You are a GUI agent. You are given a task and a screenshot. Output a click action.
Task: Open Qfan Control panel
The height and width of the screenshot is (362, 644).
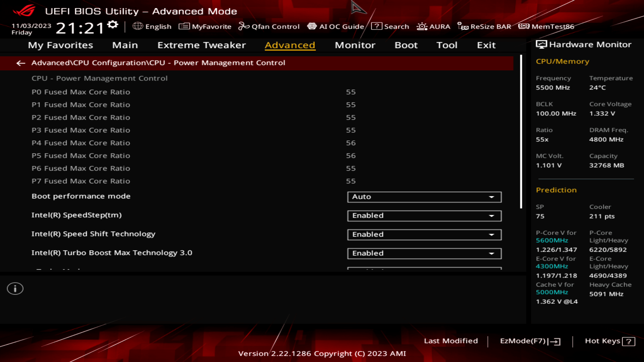coord(269,26)
